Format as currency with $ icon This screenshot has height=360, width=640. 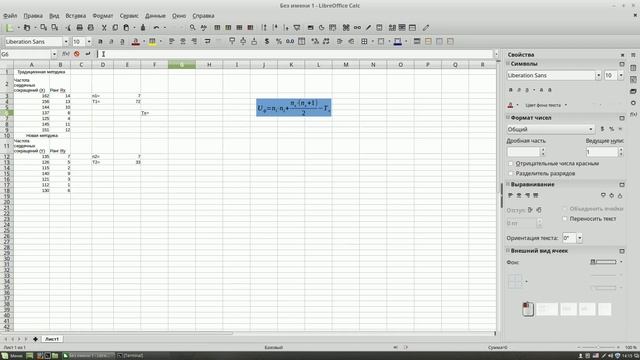tap(267, 42)
